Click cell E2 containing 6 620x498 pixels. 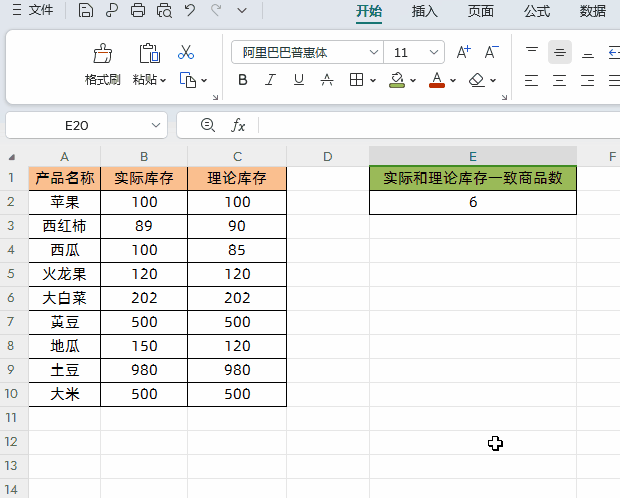click(x=473, y=203)
